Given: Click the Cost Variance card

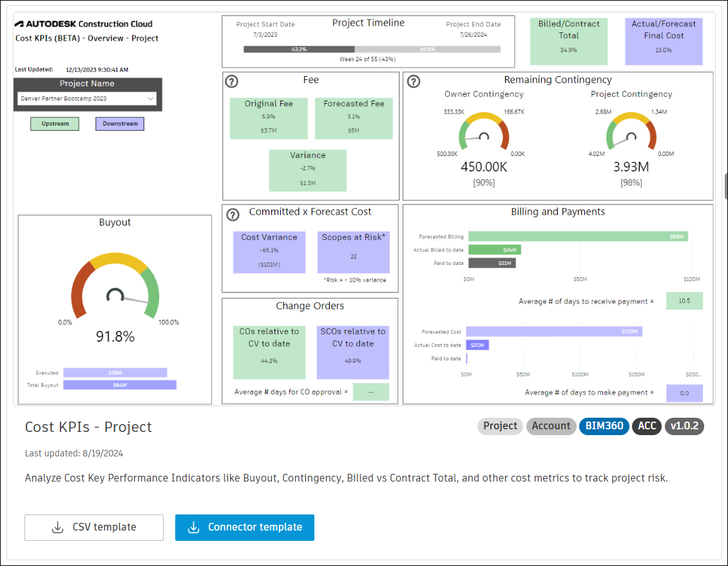Looking at the screenshot, I should (x=269, y=252).
